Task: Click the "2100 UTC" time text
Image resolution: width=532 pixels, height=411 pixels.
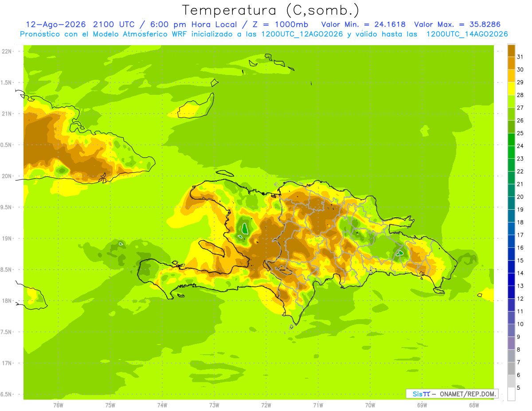Action: coord(115,24)
